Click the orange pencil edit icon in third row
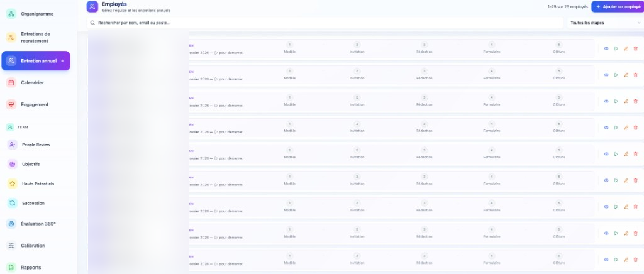The image size is (644, 274). 626,101
